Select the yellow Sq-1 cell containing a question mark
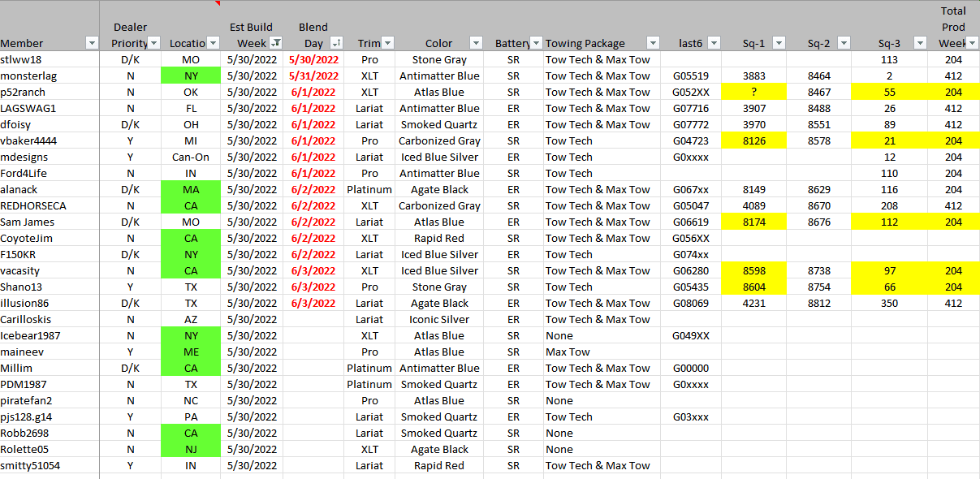The width and height of the screenshot is (980, 479). (753, 92)
